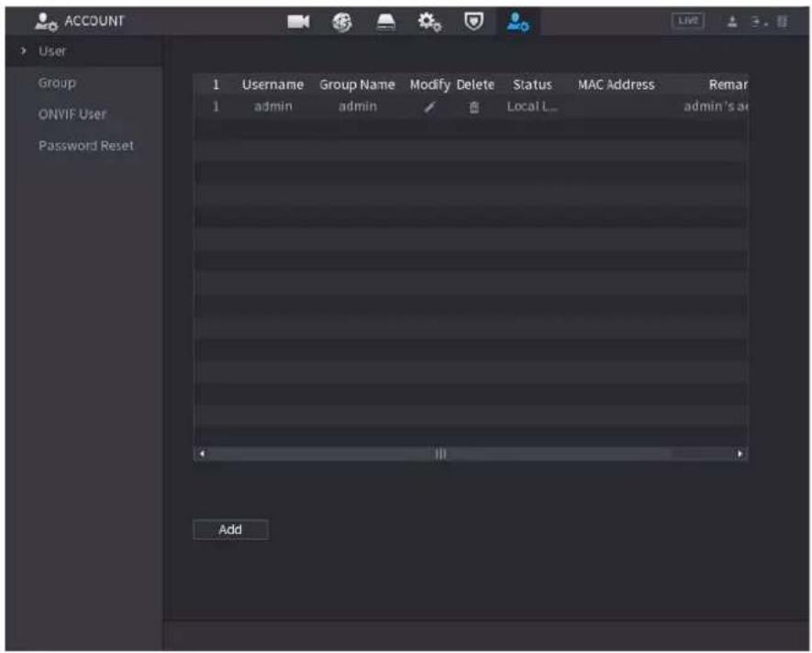
Task: Click the grid/QR icon at far top right
Action: point(783,22)
